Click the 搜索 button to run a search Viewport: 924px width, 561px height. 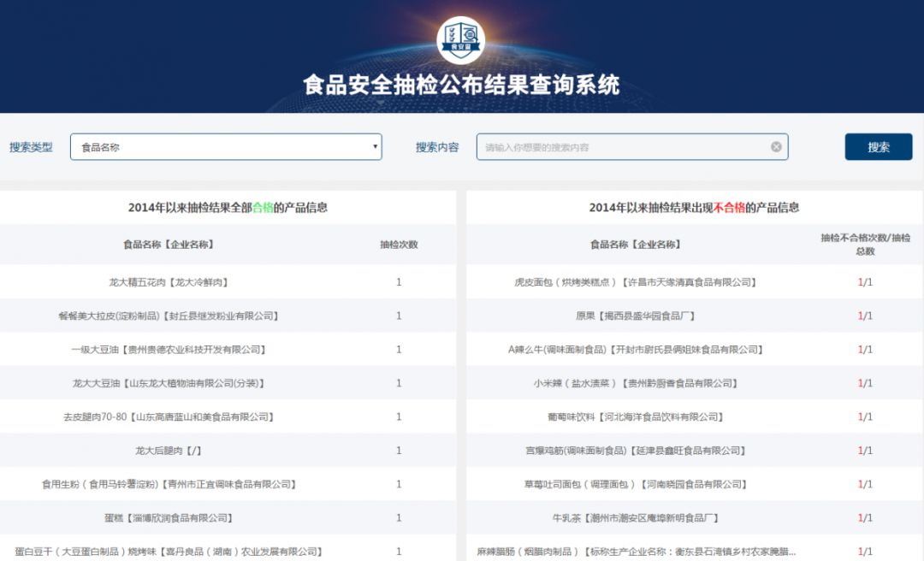[x=878, y=146]
